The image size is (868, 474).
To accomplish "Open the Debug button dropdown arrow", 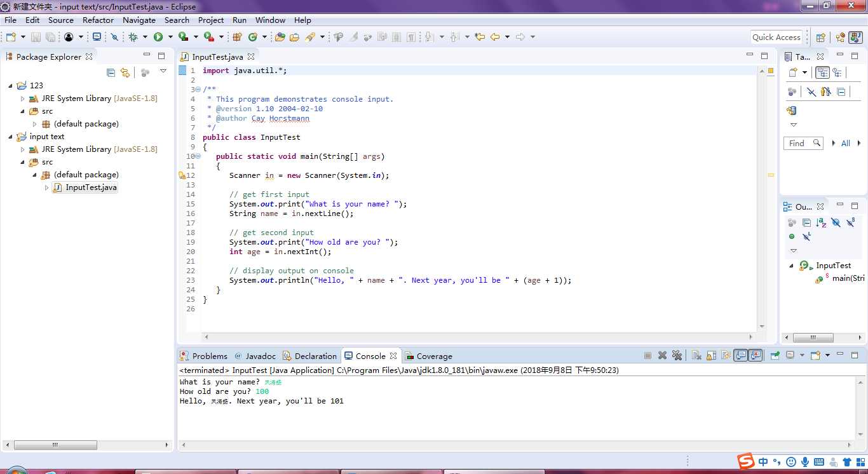I will (145, 37).
